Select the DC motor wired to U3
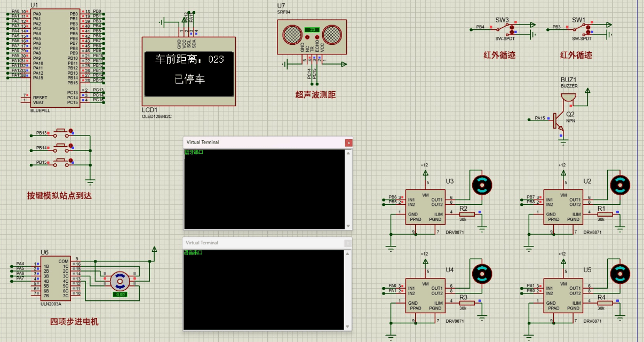Image resolution: width=644 pixels, height=342 pixels. point(482,185)
